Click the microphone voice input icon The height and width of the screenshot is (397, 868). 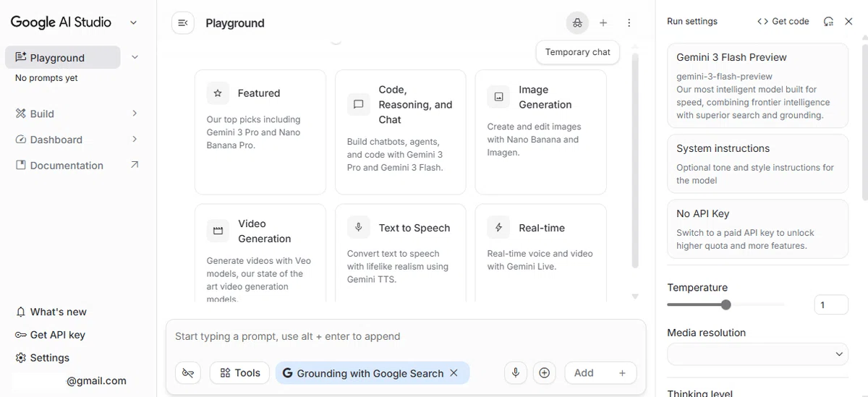tap(516, 373)
